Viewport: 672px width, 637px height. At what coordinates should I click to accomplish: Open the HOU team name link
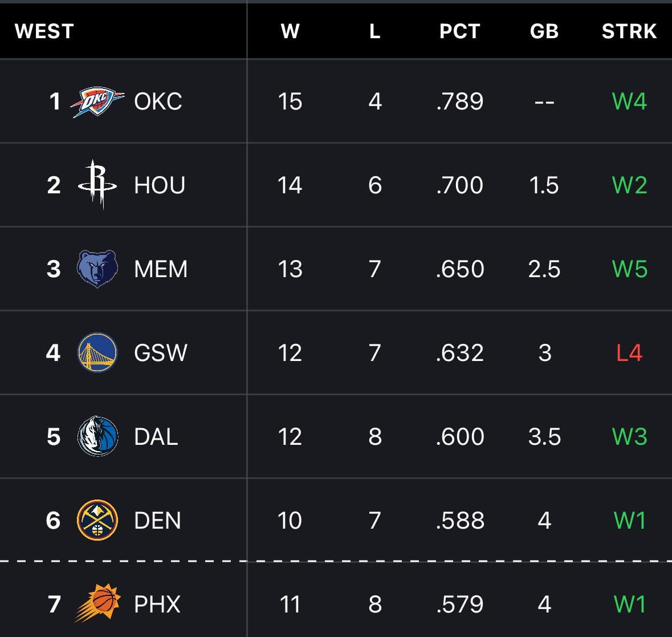[x=160, y=185]
